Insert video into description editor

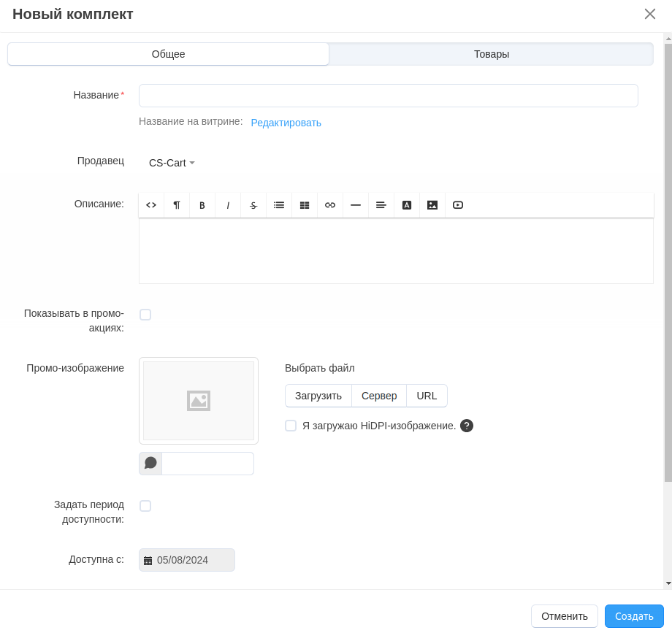tap(458, 205)
